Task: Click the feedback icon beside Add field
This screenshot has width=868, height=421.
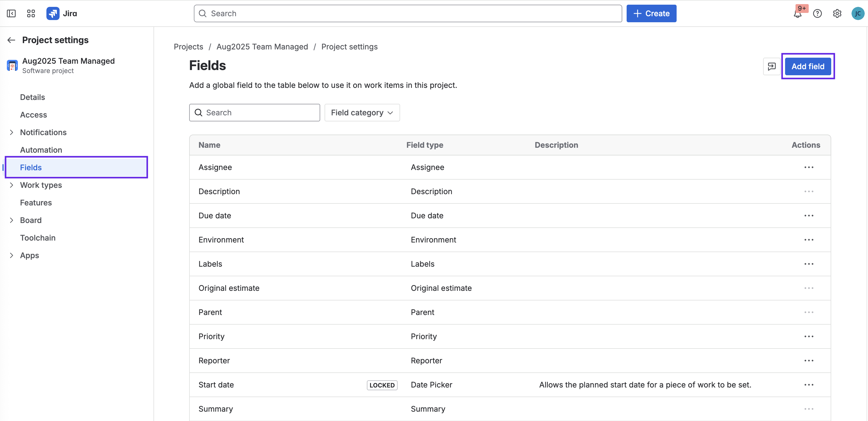Action: click(772, 66)
